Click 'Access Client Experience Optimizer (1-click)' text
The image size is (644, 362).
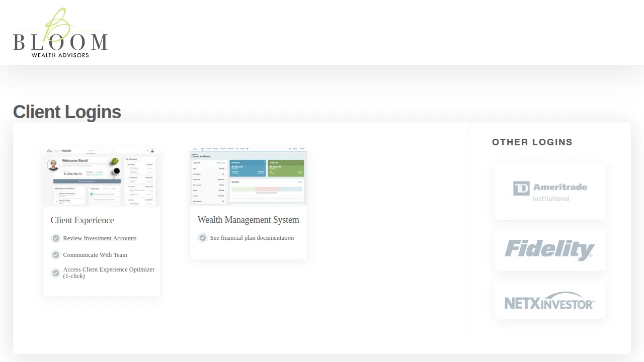click(x=109, y=273)
